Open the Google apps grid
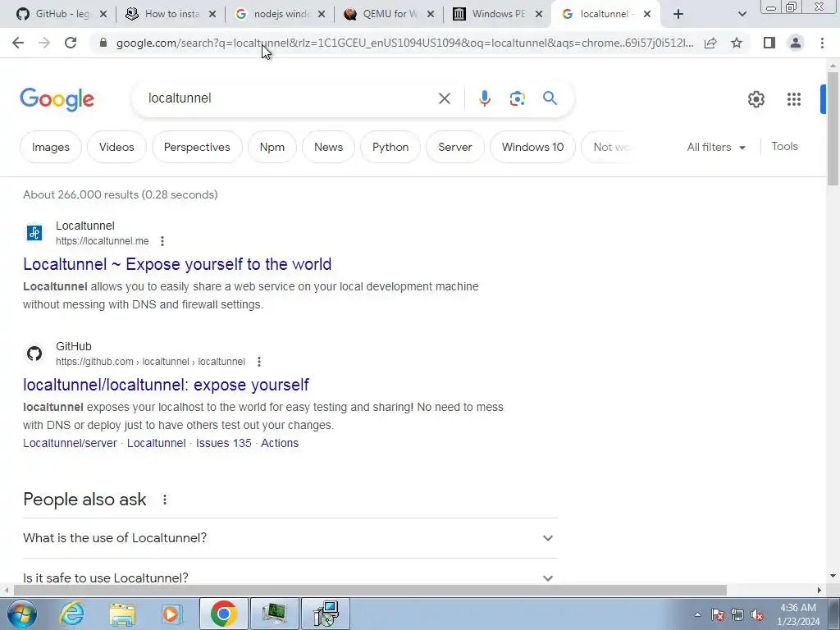The image size is (840, 630). (x=794, y=99)
